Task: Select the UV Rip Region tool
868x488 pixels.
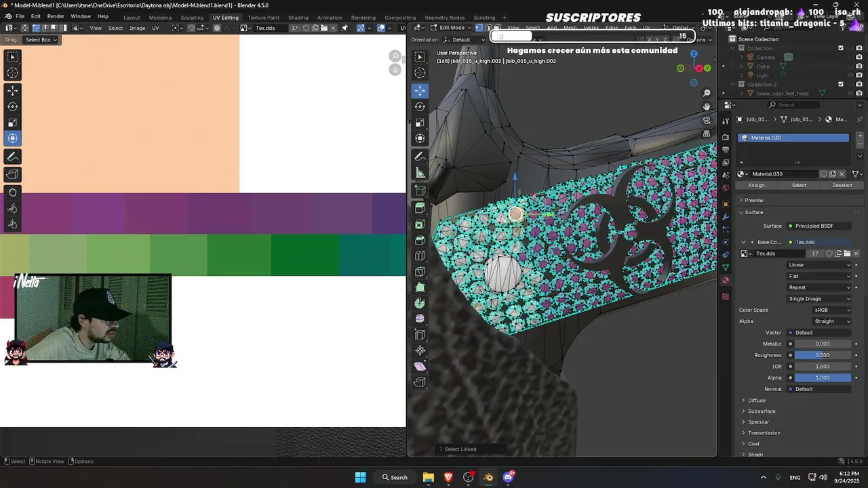Action: click(12, 174)
